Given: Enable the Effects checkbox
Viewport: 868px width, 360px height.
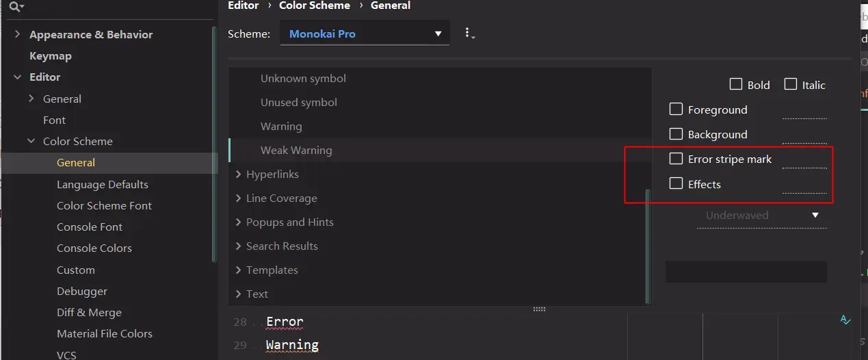Looking at the screenshot, I should click(x=676, y=183).
